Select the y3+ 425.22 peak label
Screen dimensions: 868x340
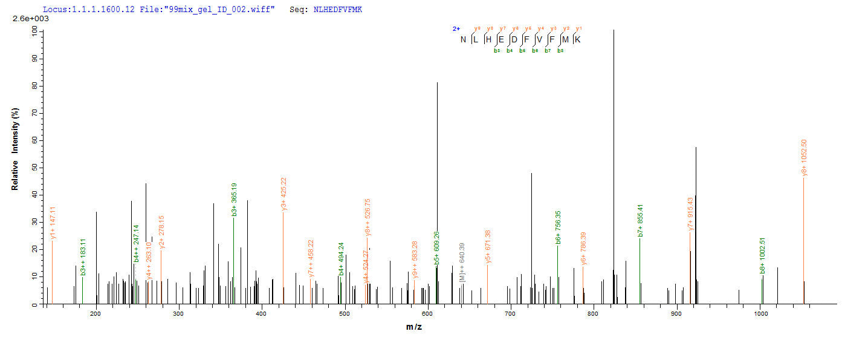click(x=284, y=194)
